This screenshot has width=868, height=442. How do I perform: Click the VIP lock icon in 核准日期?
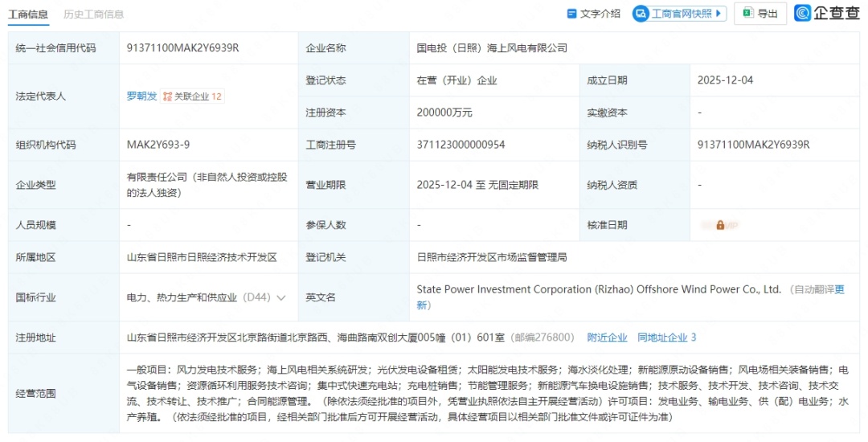(x=720, y=225)
